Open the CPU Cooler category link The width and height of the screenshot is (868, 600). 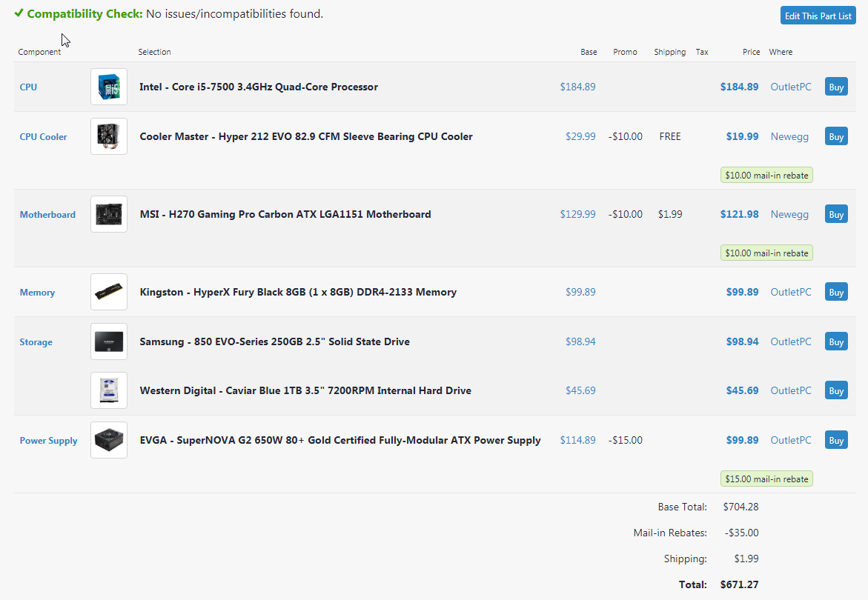click(43, 136)
